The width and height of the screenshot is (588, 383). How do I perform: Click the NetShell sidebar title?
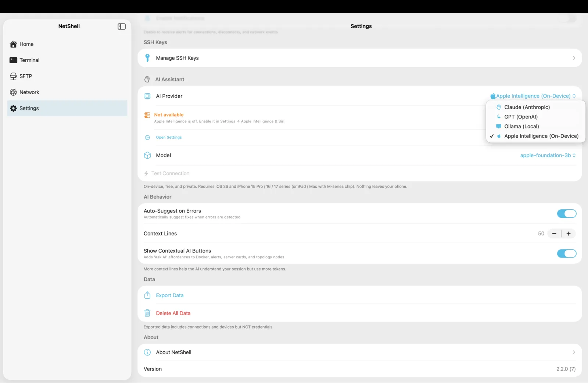(x=69, y=26)
